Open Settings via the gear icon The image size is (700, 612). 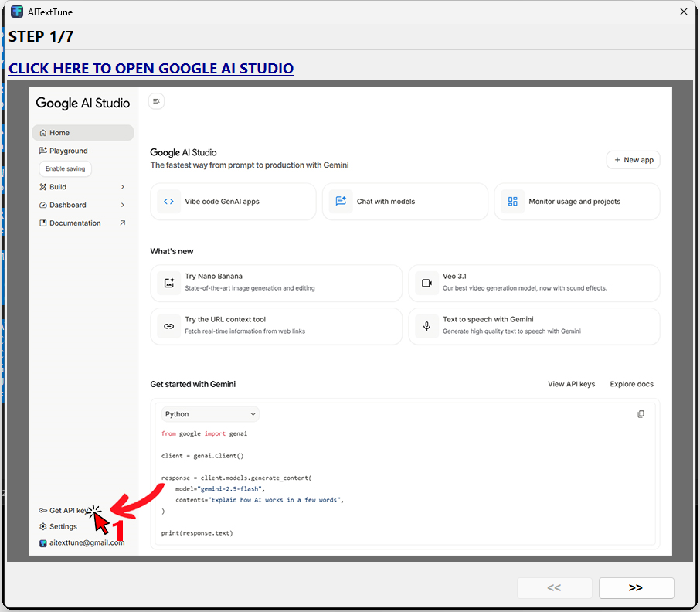pyautogui.click(x=42, y=526)
